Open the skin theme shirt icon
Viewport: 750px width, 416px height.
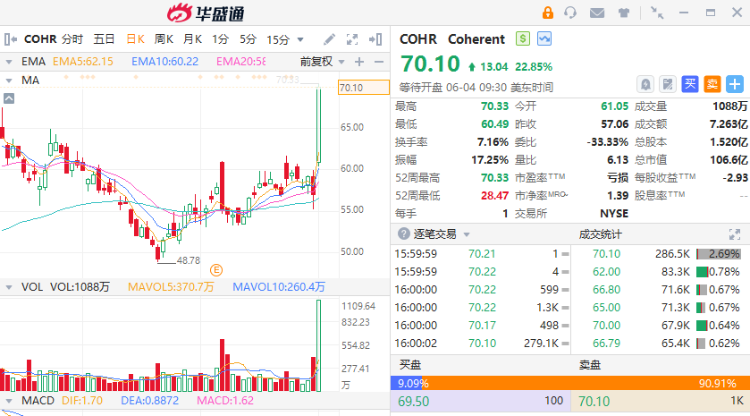click(x=624, y=13)
